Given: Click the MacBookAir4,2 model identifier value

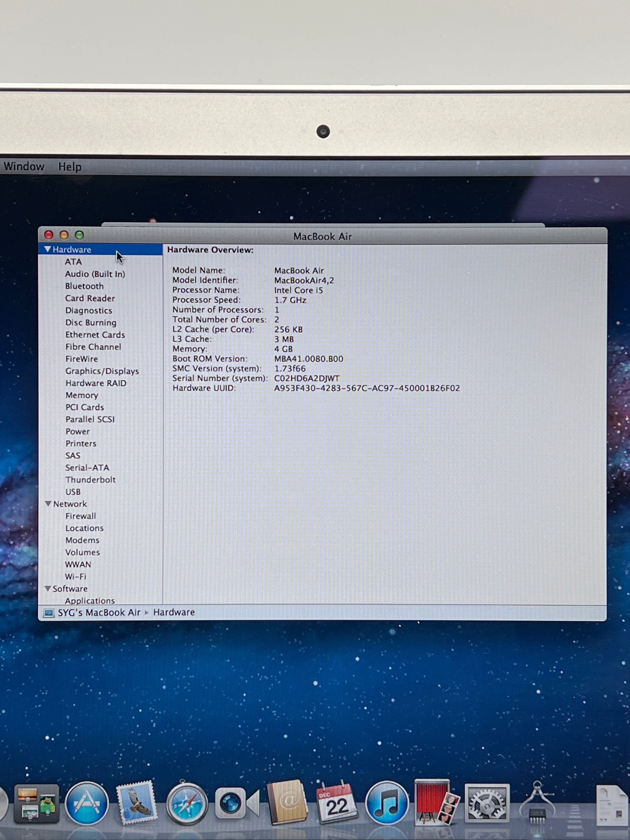Looking at the screenshot, I should tap(304, 280).
